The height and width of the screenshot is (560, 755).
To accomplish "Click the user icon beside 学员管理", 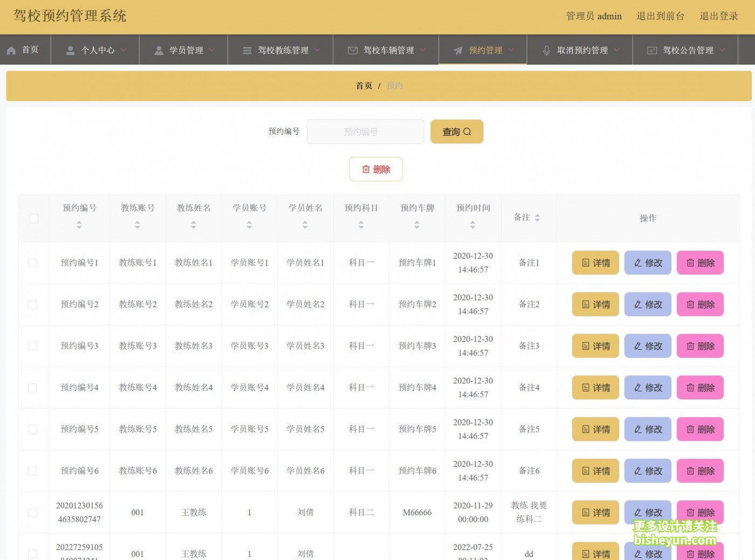I will (159, 50).
